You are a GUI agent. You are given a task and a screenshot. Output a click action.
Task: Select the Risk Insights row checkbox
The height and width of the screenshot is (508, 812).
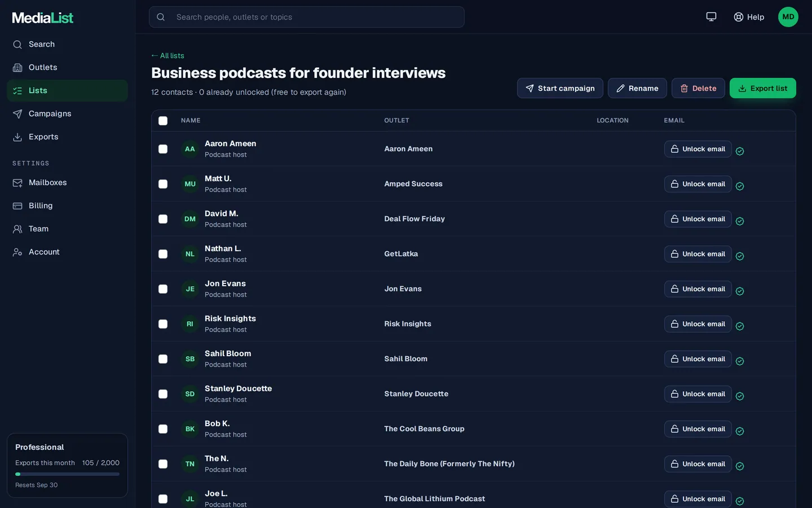pyautogui.click(x=163, y=324)
